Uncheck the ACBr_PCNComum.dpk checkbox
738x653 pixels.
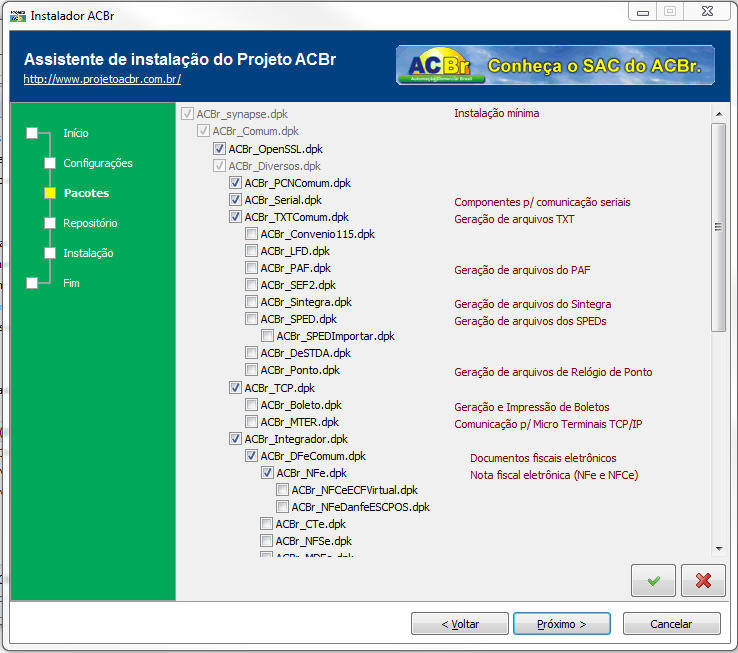235,183
